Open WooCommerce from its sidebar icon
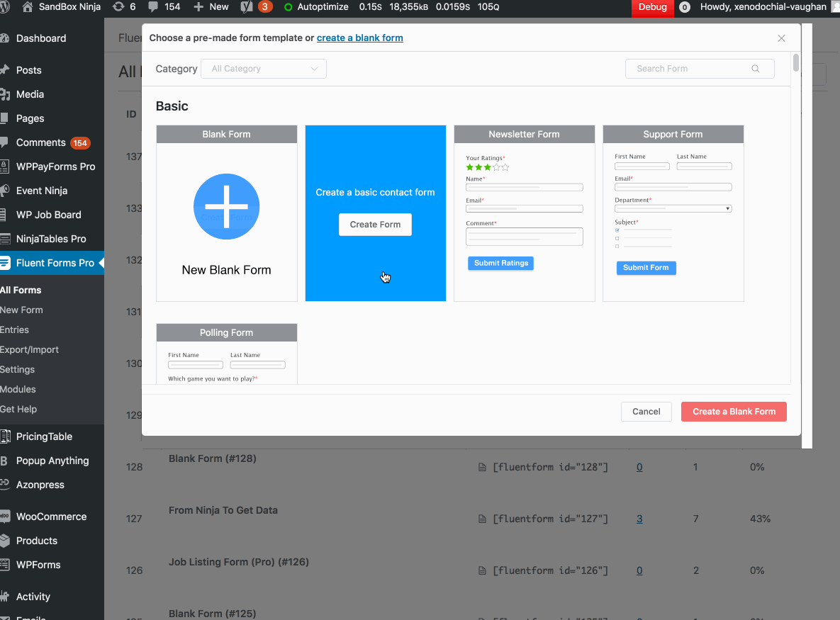 click(x=10, y=516)
